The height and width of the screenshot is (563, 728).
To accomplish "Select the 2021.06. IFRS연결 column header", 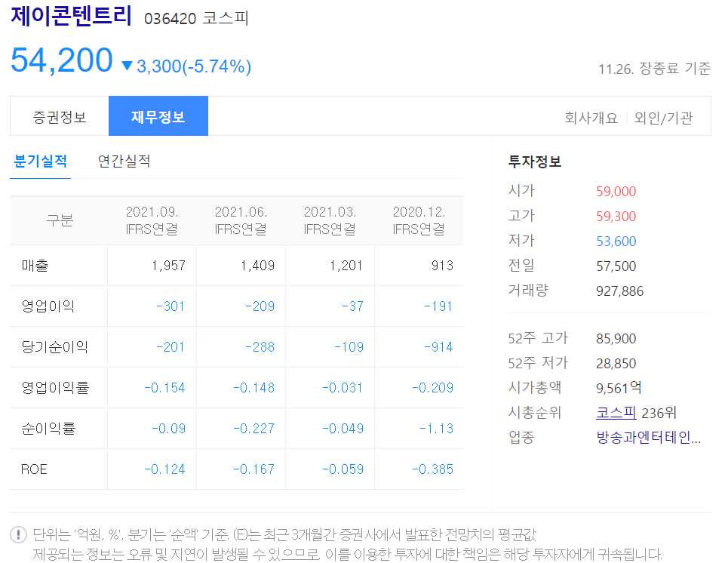I will click(241, 220).
